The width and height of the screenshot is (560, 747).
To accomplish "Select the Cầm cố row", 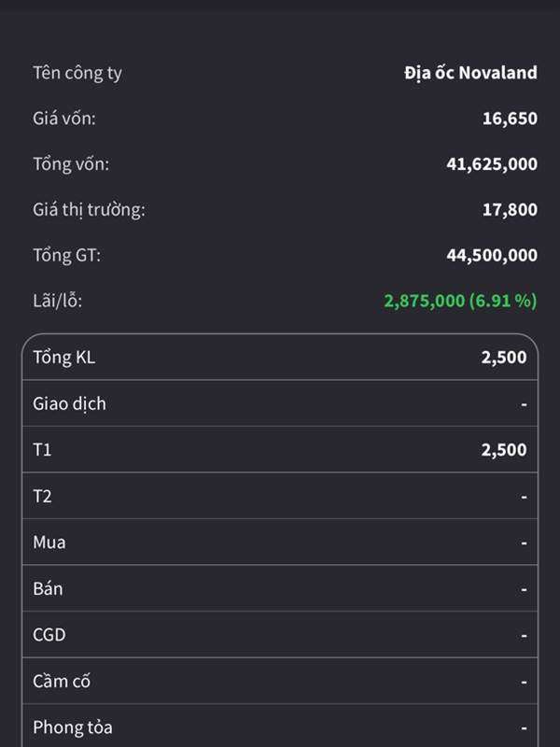I will coord(280,681).
